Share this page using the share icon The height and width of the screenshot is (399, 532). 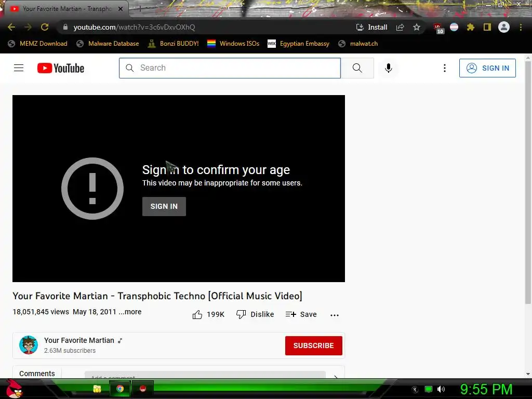point(400,27)
